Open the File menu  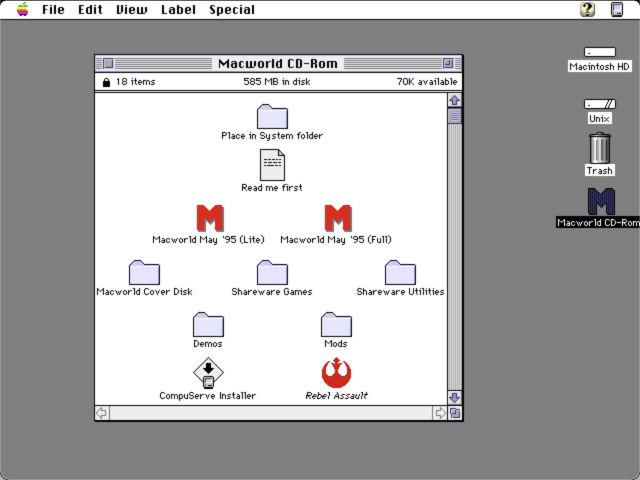tap(53, 9)
